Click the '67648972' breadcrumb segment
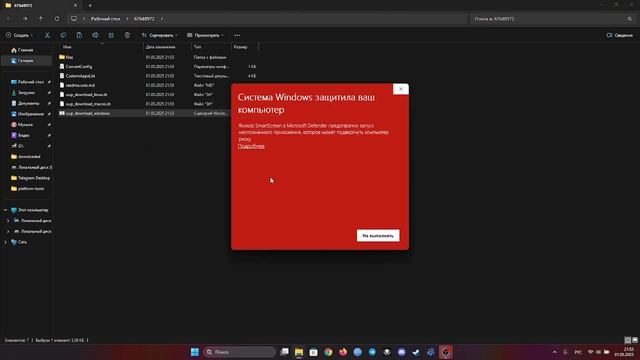 [144, 19]
